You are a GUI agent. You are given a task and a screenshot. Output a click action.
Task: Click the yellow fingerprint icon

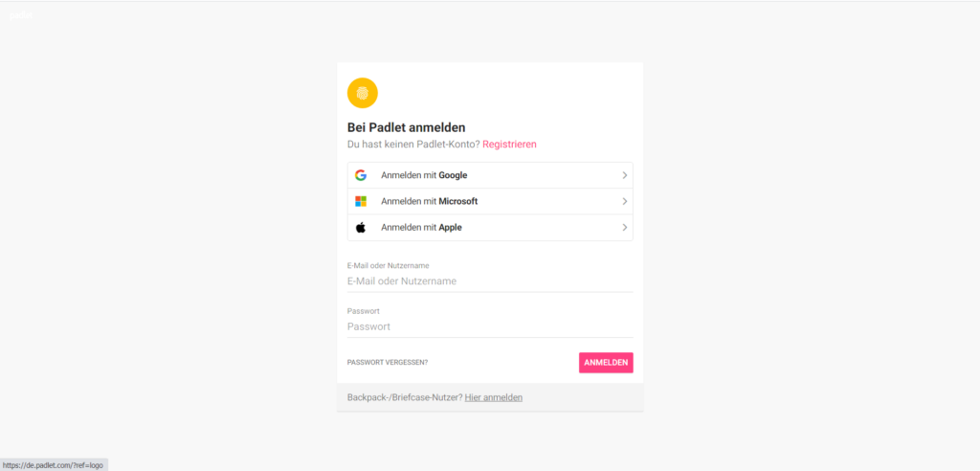363,93
